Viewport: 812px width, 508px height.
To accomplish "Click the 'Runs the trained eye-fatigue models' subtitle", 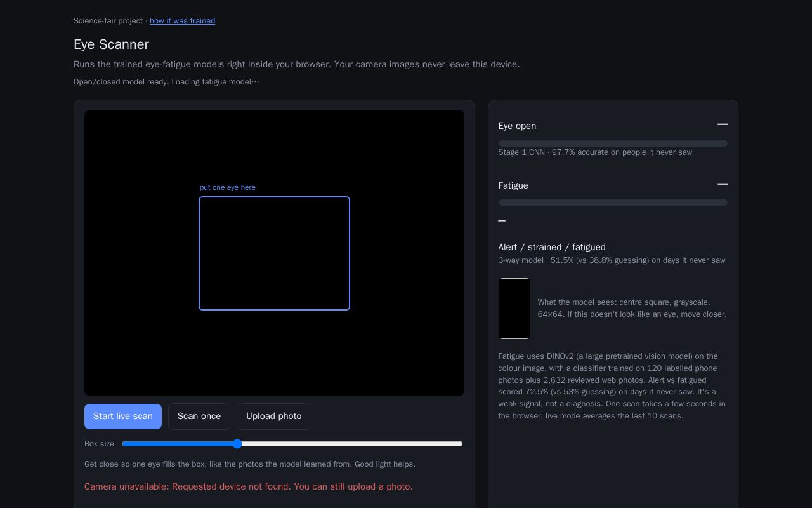I will pos(296,64).
